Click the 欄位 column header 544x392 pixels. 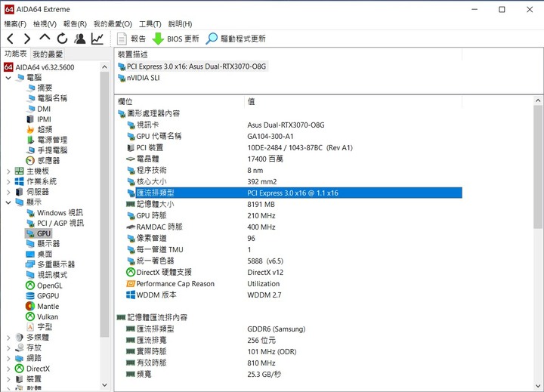pos(125,102)
